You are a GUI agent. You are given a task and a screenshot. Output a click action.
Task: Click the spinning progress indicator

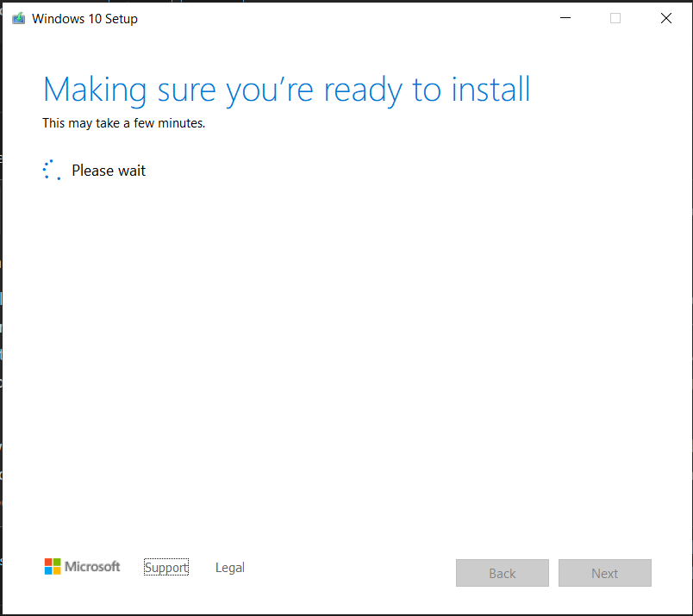point(52,170)
